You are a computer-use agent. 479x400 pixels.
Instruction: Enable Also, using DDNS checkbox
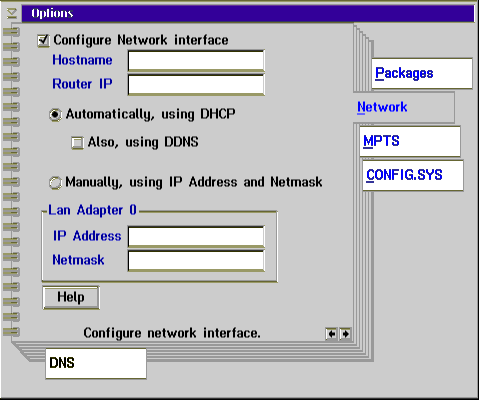point(77,143)
